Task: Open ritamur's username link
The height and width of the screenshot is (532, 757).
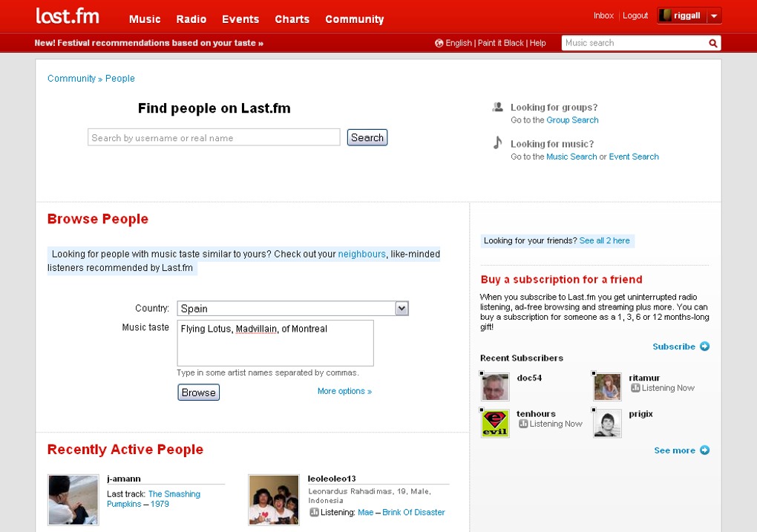Action: pos(644,378)
